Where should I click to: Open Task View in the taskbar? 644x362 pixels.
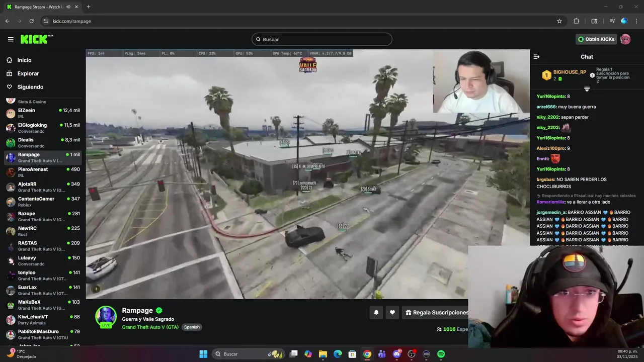click(x=294, y=354)
